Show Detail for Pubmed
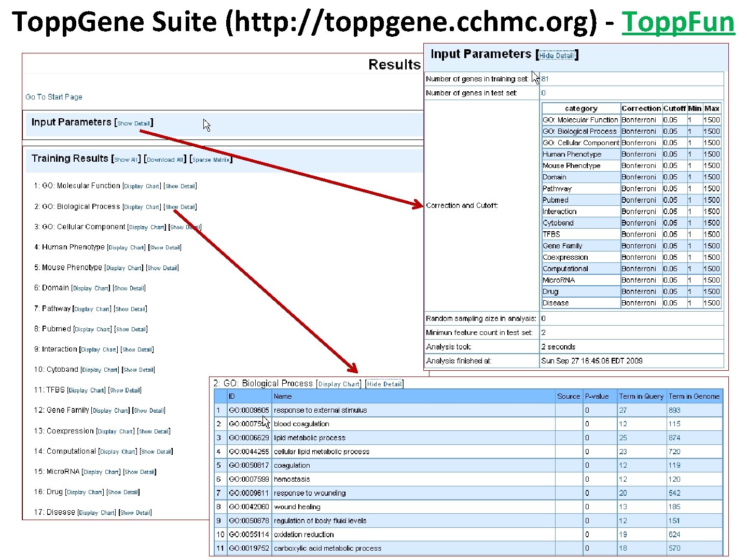This screenshot has width=747, height=560. click(131, 329)
